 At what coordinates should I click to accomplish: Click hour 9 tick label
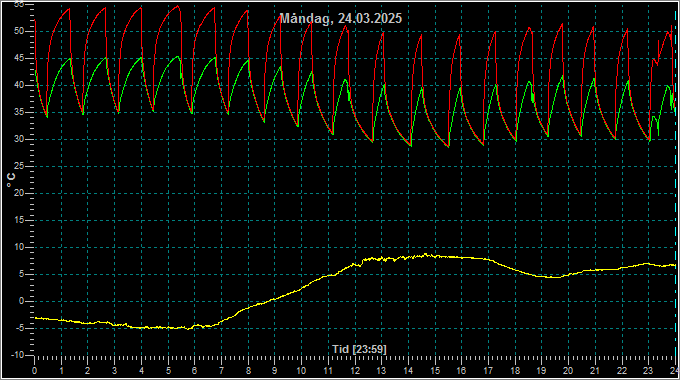tap(275, 371)
